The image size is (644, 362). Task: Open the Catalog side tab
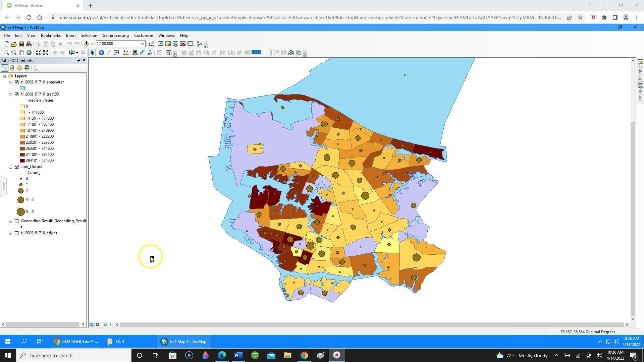point(640,70)
